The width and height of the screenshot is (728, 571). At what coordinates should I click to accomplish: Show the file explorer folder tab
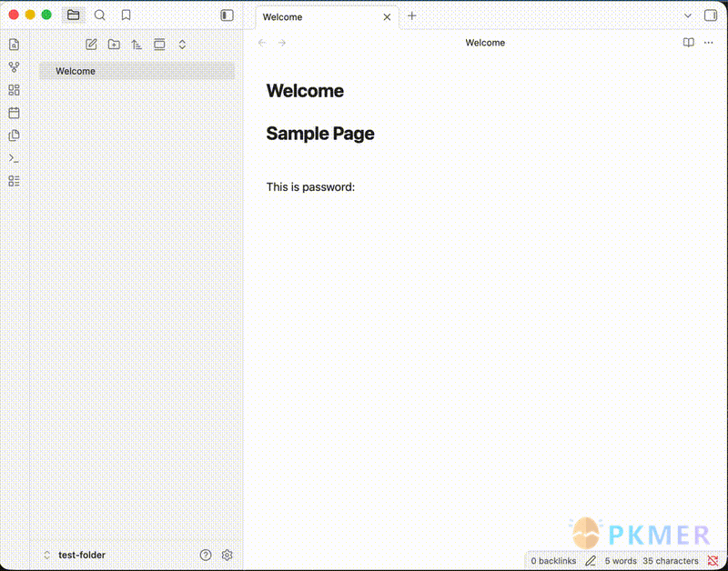coord(74,15)
